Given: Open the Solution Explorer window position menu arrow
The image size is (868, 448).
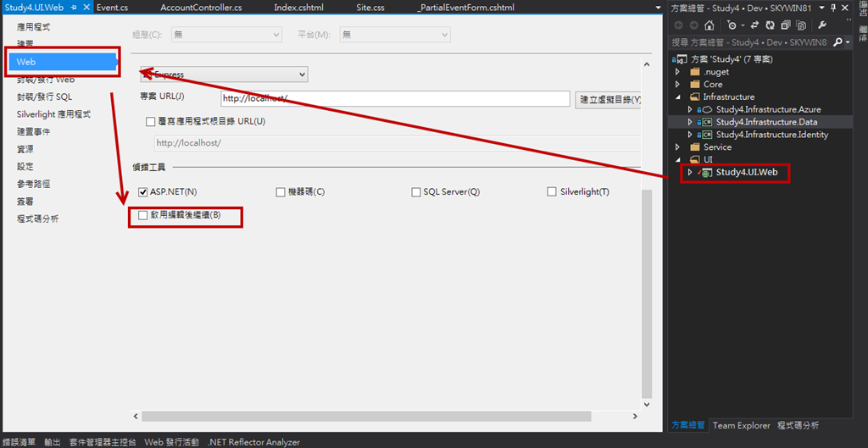Looking at the screenshot, I should point(822,7).
